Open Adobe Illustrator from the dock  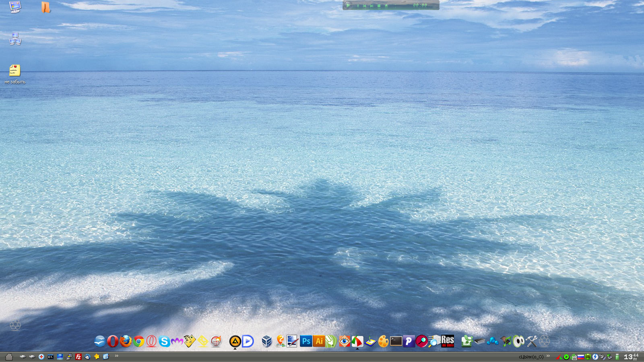click(x=319, y=341)
